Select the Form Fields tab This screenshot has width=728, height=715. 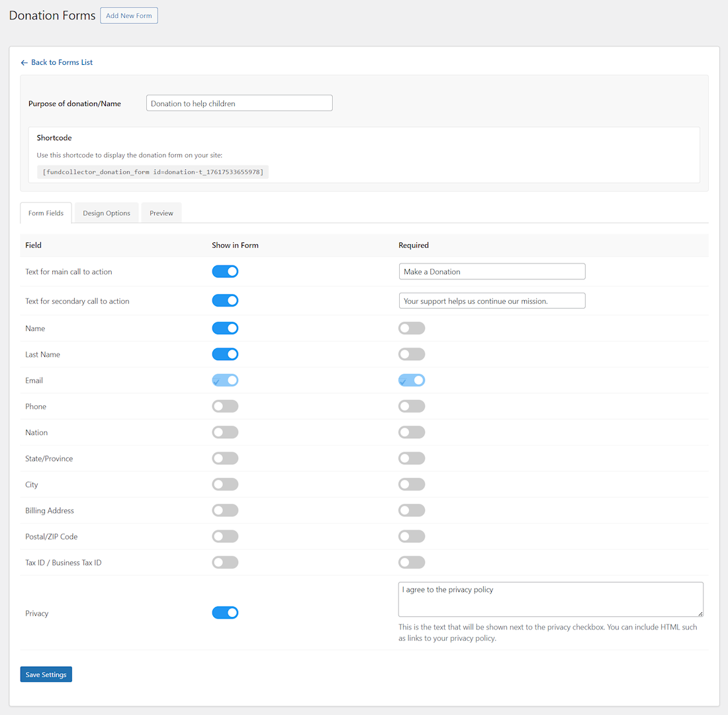tap(45, 213)
